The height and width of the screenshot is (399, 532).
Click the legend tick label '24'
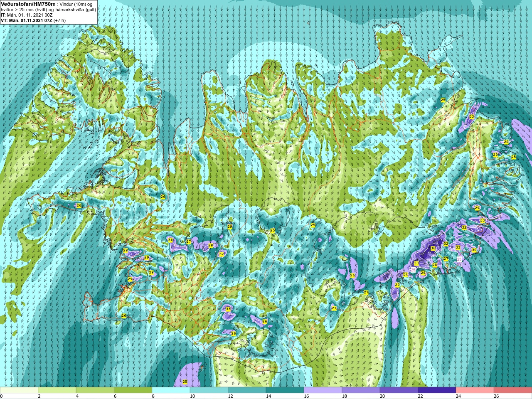458,396
